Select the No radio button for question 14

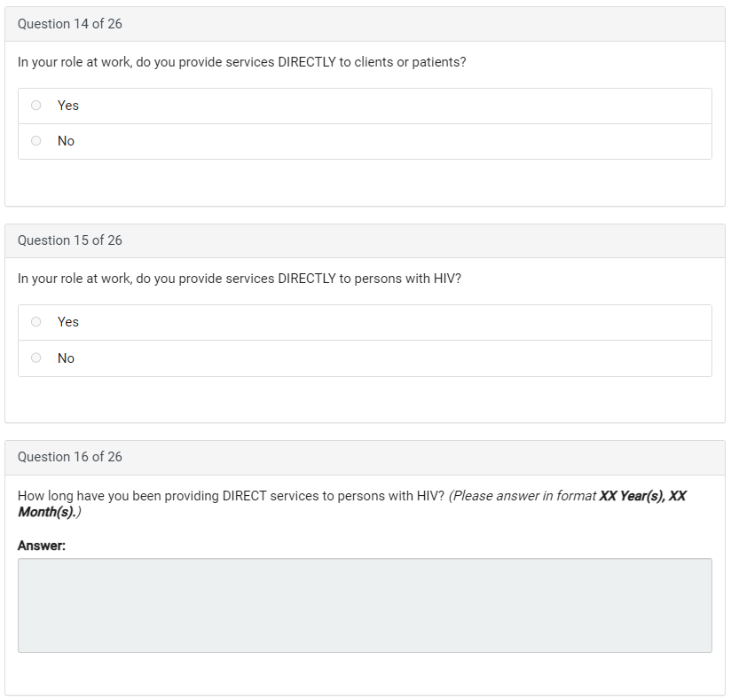coord(35,141)
